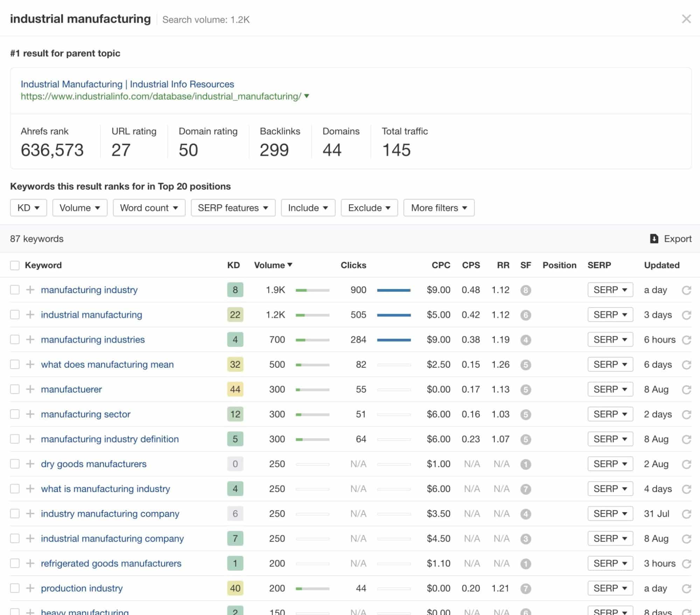Close the industrial manufacturing panel
Viewport: 700px width, 615px height.
(686, 19)
